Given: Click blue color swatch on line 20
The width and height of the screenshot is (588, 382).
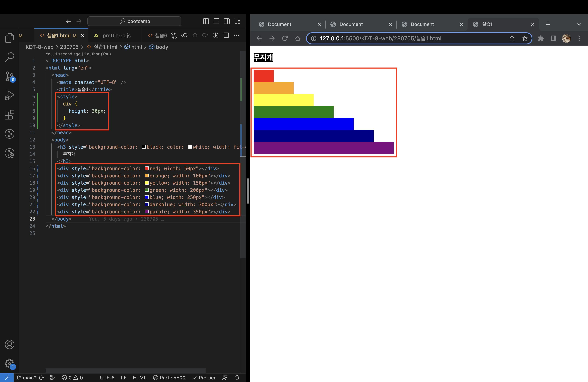Looking at the screenshot, I should click(147, 197).
